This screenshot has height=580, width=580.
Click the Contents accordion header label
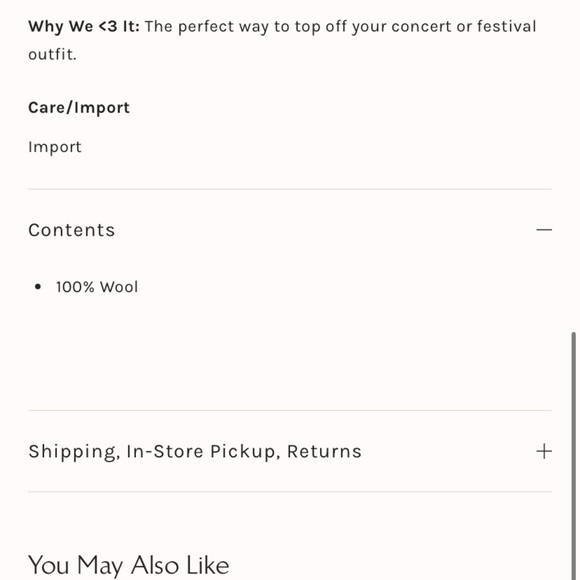72,230
